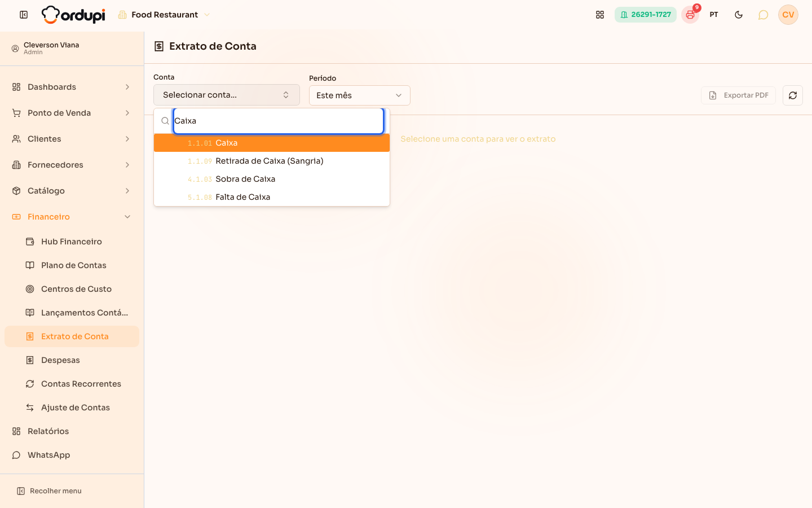Click the Exportar PDF button

click(x=738, y=95)
